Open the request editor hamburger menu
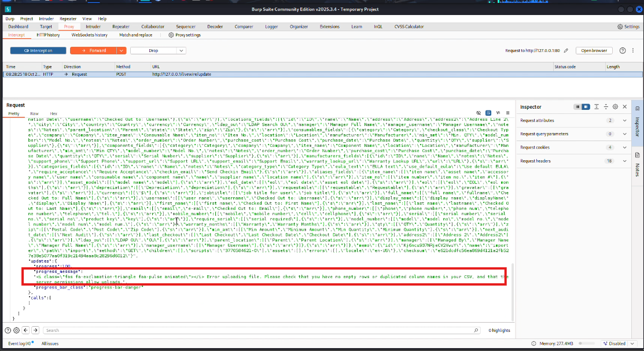This screenshot has width=644, height=351. point(507,113)
